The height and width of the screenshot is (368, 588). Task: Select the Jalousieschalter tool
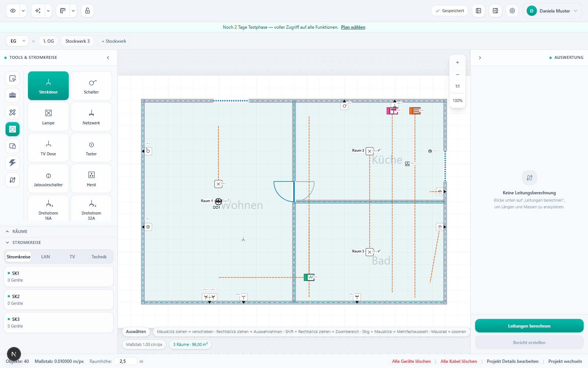click(48, 178)
